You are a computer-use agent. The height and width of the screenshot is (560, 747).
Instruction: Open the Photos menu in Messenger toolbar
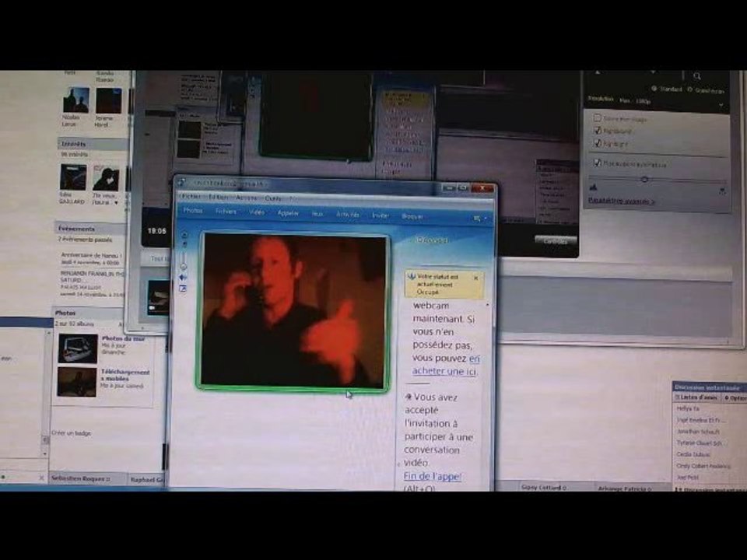(x=193, y=211)
